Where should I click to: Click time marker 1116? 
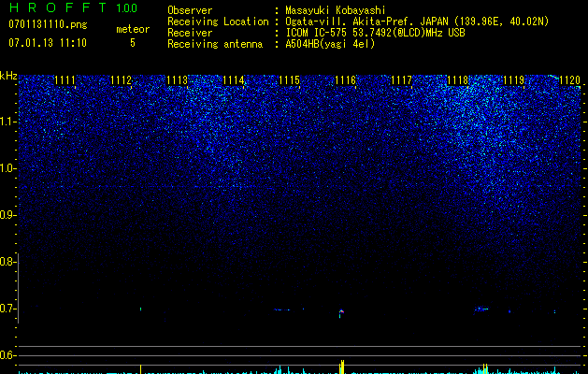[345, 80]
